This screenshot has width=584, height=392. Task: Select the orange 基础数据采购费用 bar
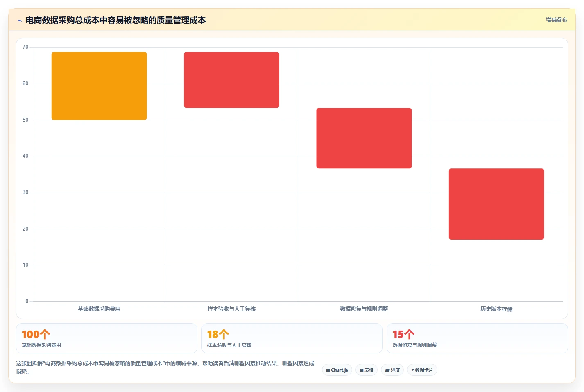pos(99,86)
